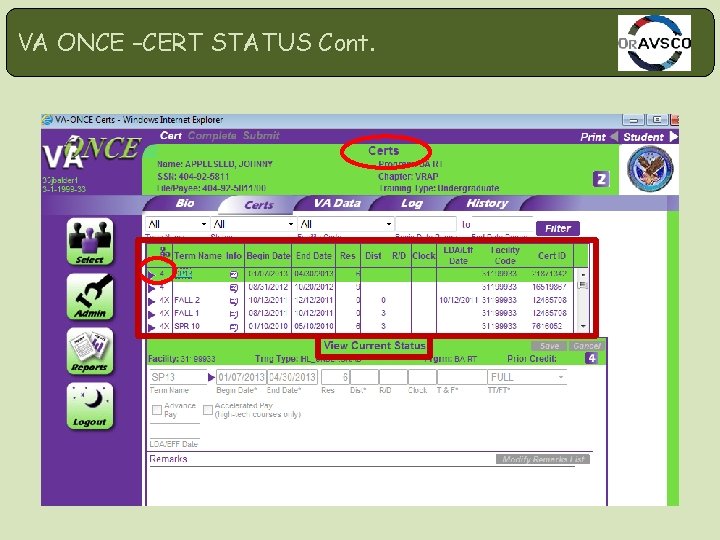This screenshot has height=540, width=720.
Task: Switch to the Certs tab
Action: [x=259, y=205]
